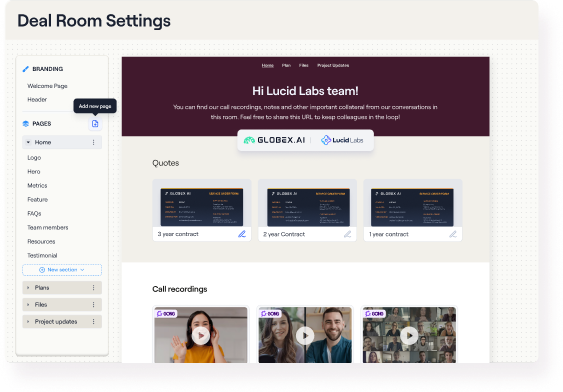Image resolution: width=563 pixels, height=392 pixels.
Task: Select the Hero section
Action: tap(34, 172)
